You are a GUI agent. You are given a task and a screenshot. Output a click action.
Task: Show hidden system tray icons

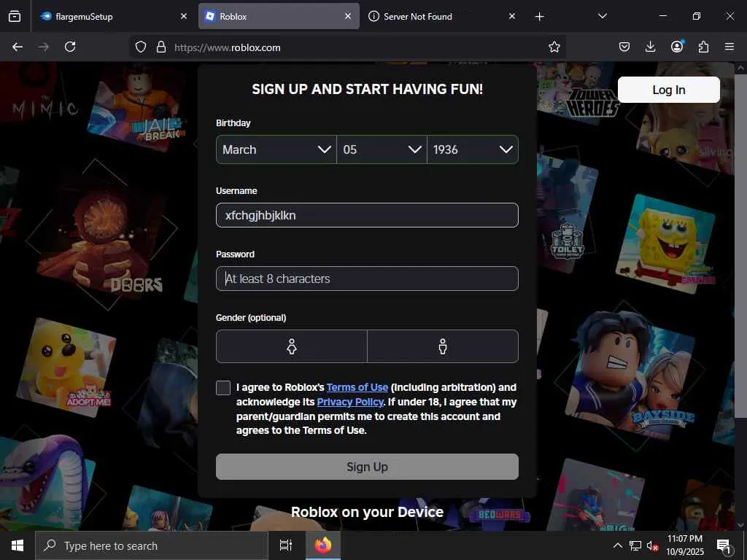[x=617, y=545]
